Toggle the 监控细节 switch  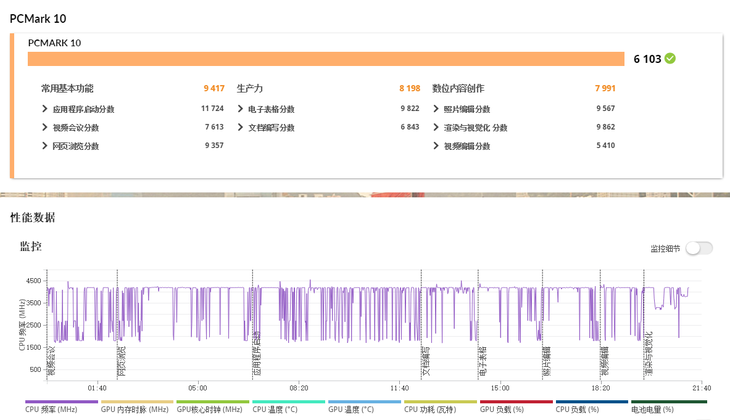pyautogui.click(x=698, y=248)
